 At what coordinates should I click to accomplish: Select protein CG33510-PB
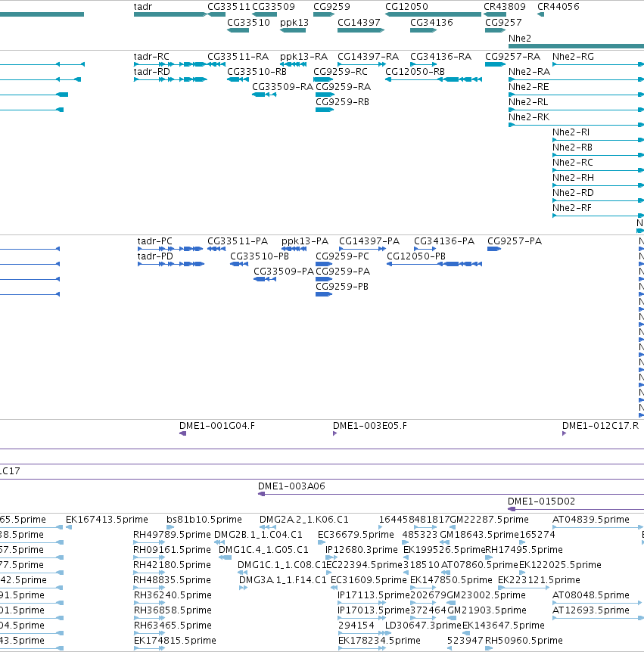click(259, 256)
